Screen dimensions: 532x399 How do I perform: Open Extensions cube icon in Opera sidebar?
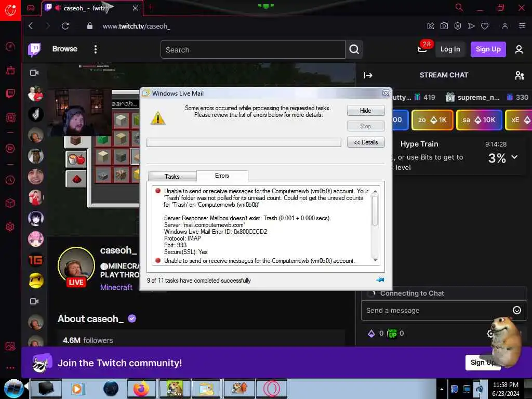(10, 203)
